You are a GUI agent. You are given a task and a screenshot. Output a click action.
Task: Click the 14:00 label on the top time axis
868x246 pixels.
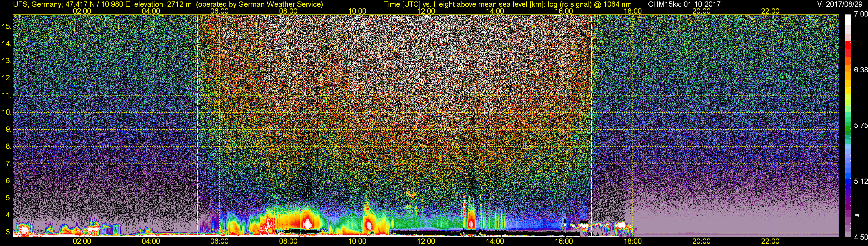click(495, 11)
